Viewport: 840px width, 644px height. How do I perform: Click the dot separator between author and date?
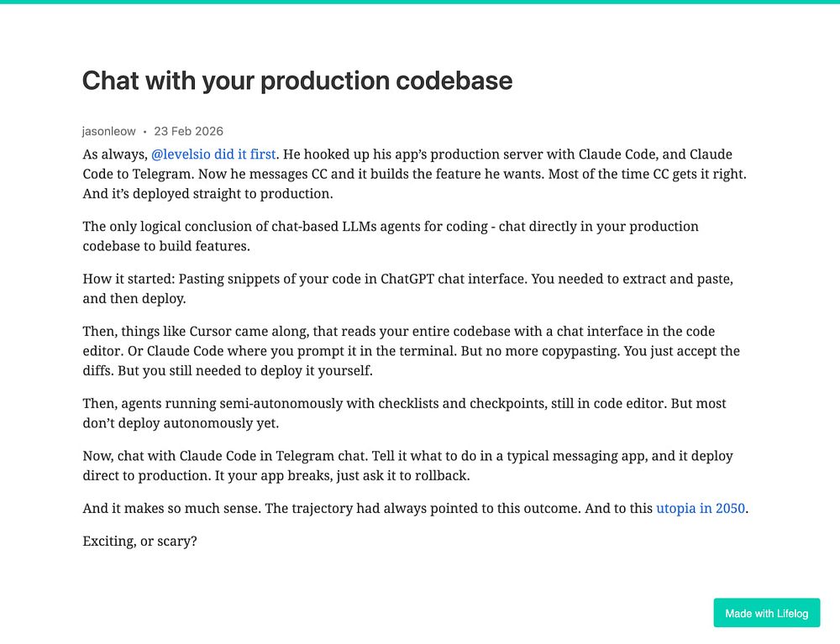(x=144, y=132)
